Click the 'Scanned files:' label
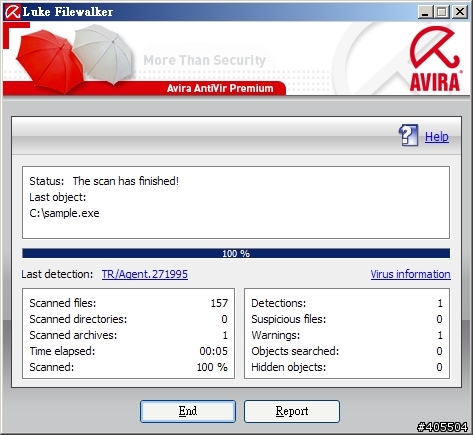Image resolution: width=473 pixels, height=435 pixels. (63, 303)
